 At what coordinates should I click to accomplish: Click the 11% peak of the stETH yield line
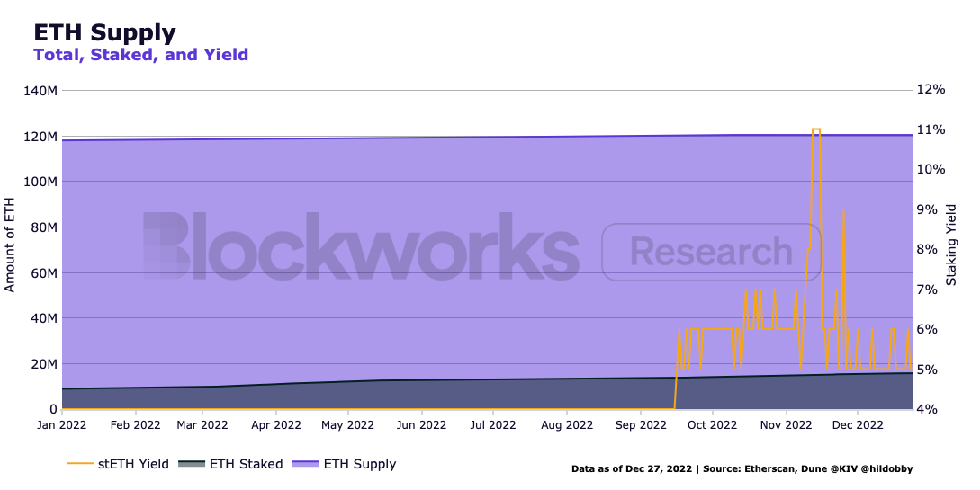pyautogui.click(x=816, y=129)
